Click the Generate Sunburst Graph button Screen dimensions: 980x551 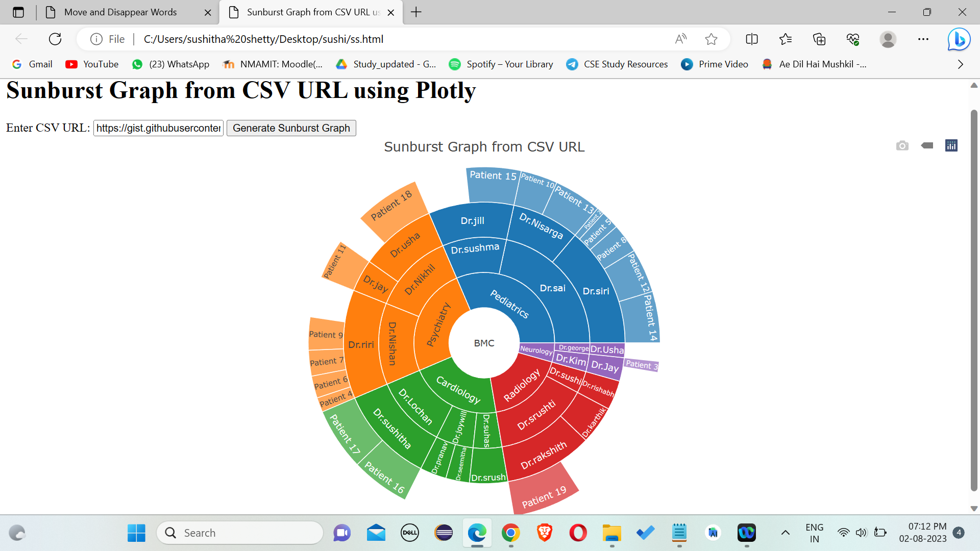coord(291,128)
